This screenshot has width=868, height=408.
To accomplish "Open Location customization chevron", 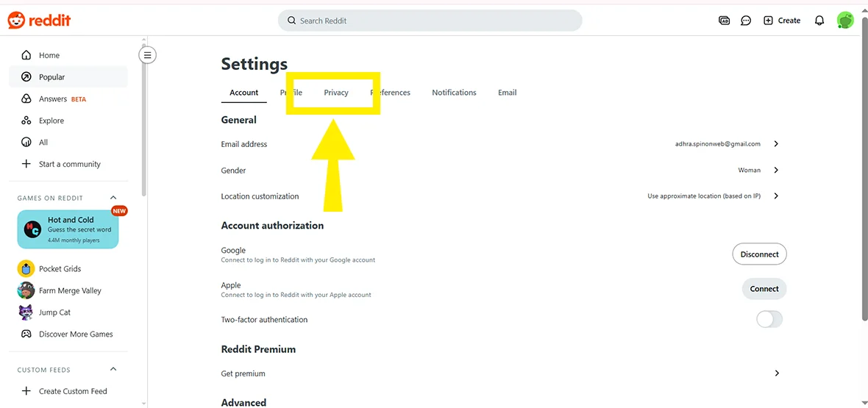I will point(776,196).
